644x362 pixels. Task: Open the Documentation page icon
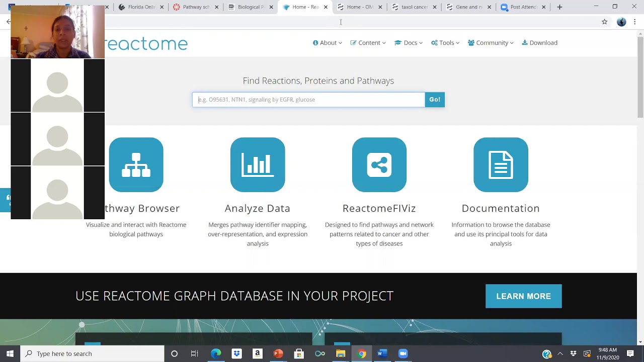pyautogui.click(x=501, y=165)
